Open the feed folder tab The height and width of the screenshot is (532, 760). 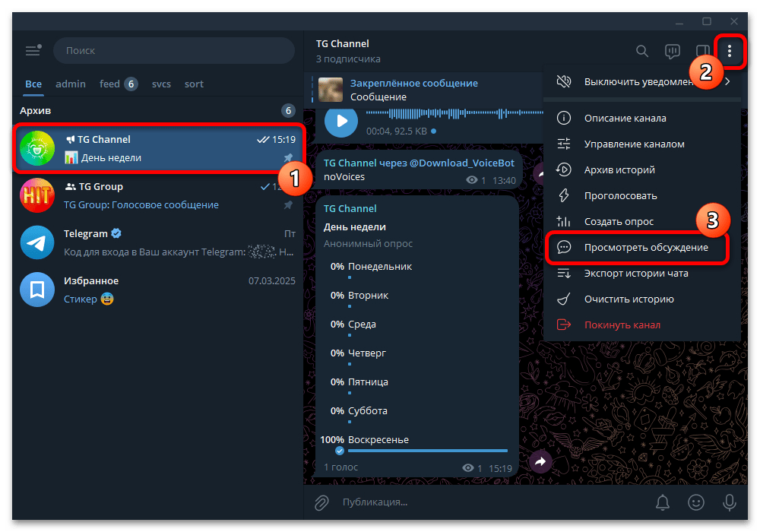(119, 84)
